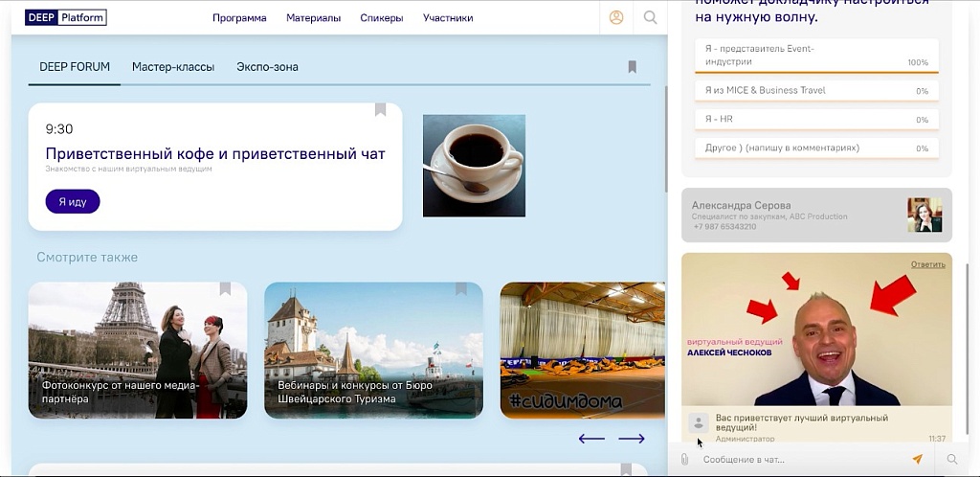Select poll option Я - представитель Event-индустрии
The height and width of the screenshot is (477, 980).
817,56
